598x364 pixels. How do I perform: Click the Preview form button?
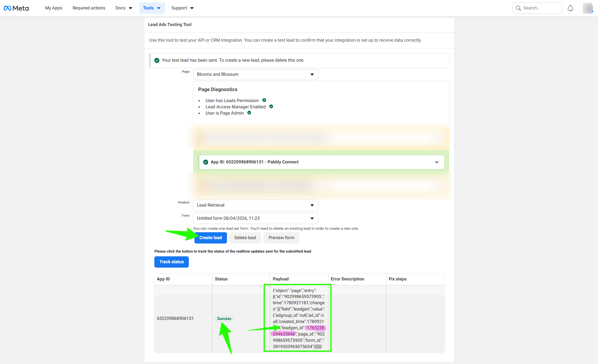pyautogui.click(x=281, y=238)
